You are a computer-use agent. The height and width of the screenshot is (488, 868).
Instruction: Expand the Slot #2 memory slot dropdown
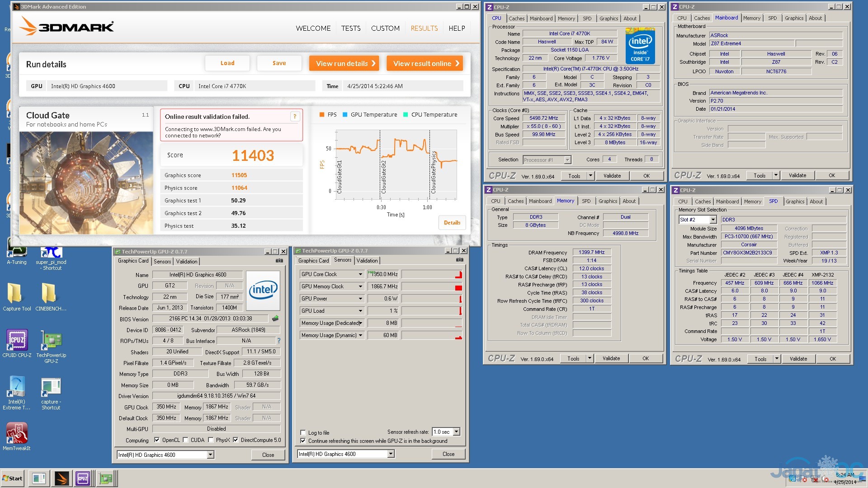point(712,220)
